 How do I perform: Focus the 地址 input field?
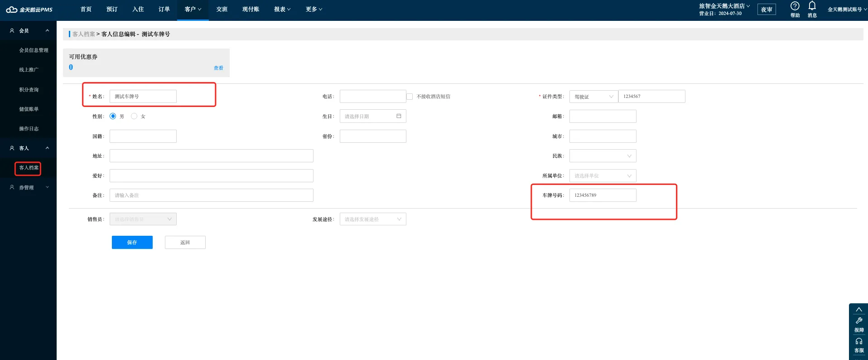point(211,156)
